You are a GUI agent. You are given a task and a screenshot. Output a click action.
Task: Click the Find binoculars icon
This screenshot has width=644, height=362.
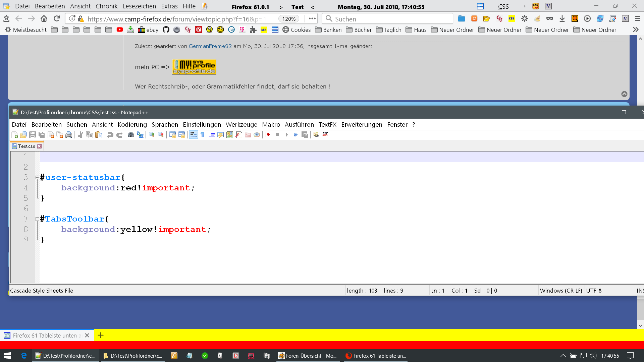(131, 135)
